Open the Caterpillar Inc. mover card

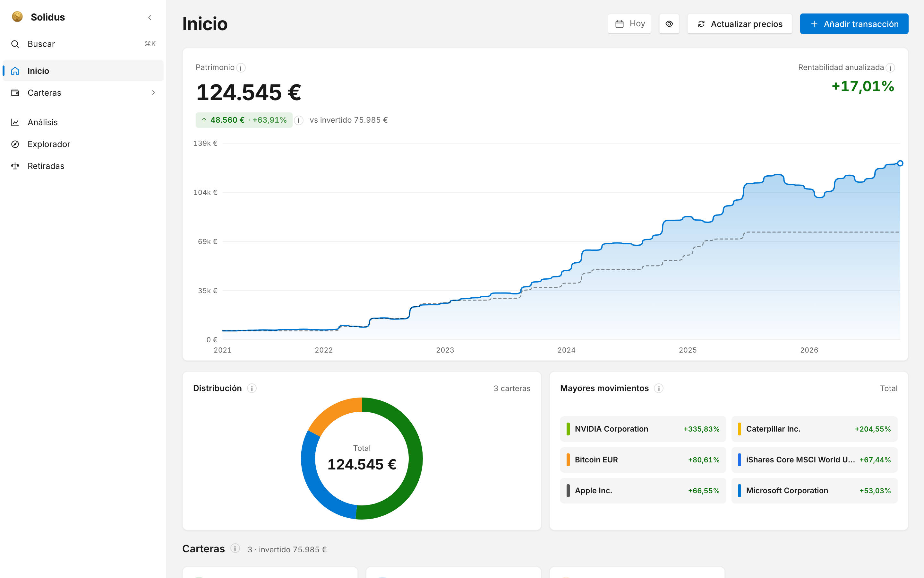pyautogui.click(x=814, y=429)
